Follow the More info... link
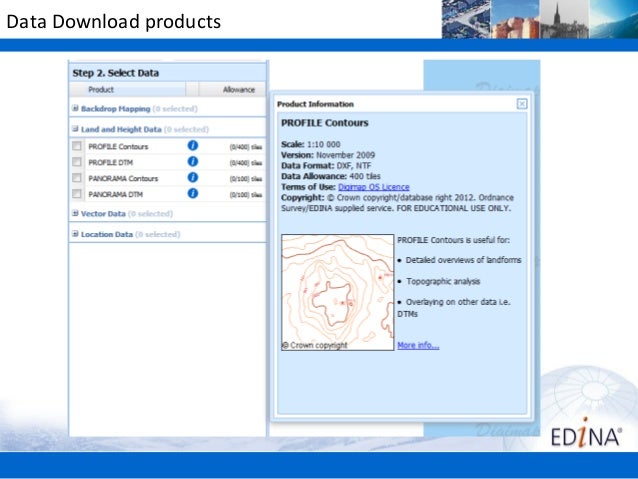Image resolution: width=638 pixels, height=479 pixels. click(418, 346)
